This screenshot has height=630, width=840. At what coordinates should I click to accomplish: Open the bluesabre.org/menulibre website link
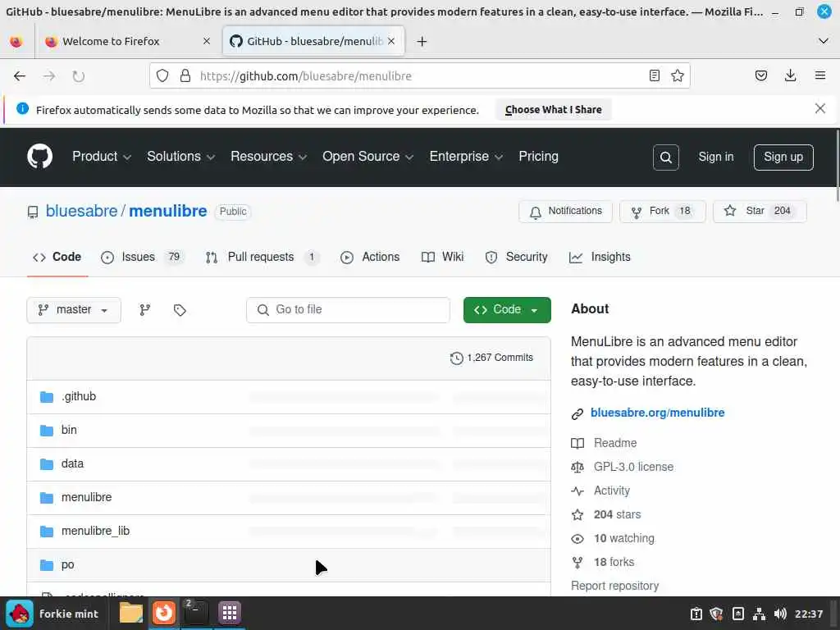point(657,413)
